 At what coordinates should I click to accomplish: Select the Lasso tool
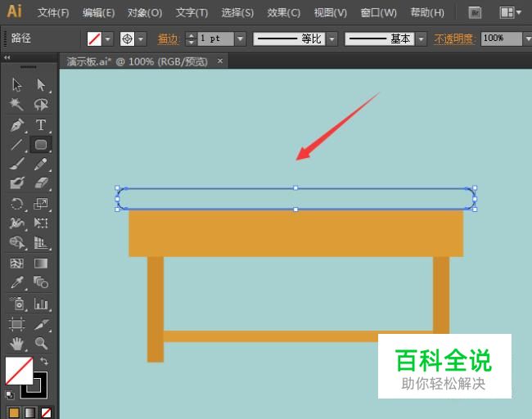(x=41, y=104)
